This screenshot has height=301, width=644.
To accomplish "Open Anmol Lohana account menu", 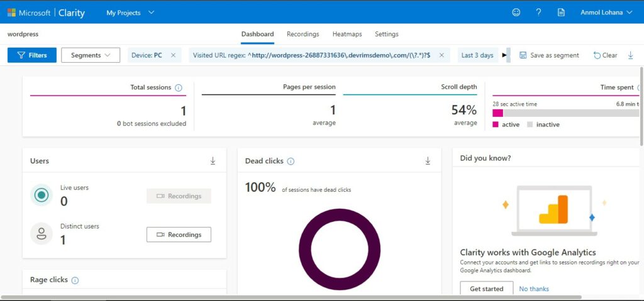I will pos(606,13).
